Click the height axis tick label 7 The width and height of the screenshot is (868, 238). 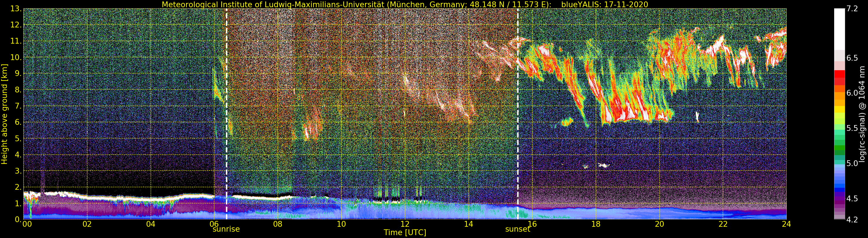(19, 106)
